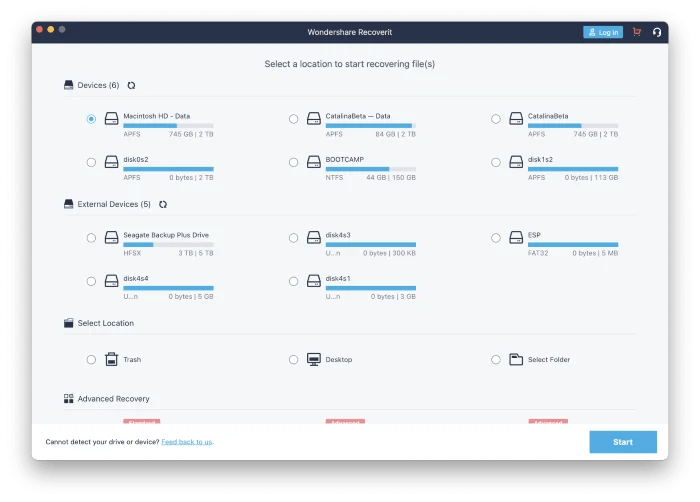The height and width of the screenshot is (502, 700).
Task: Click the Seagate Backup Plus Drive icon
Action: pos(111,237)
